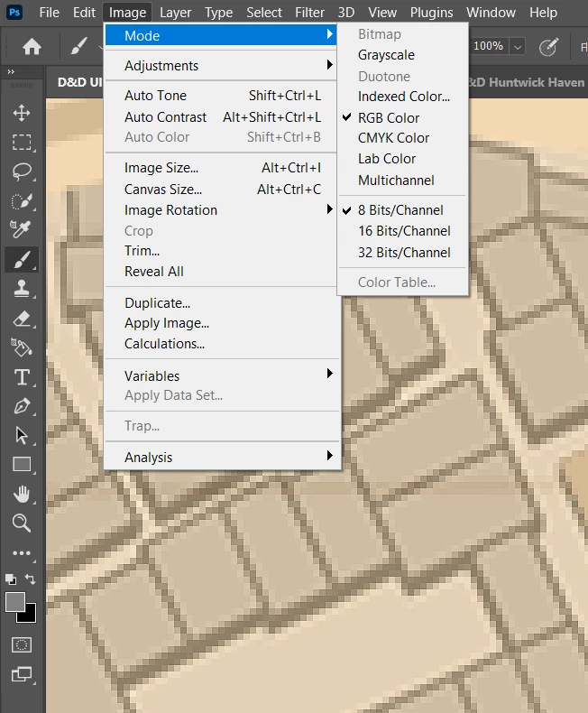Open the Plugins menu
This screenshot has width=588, height=713.
(x=431, y=13)
